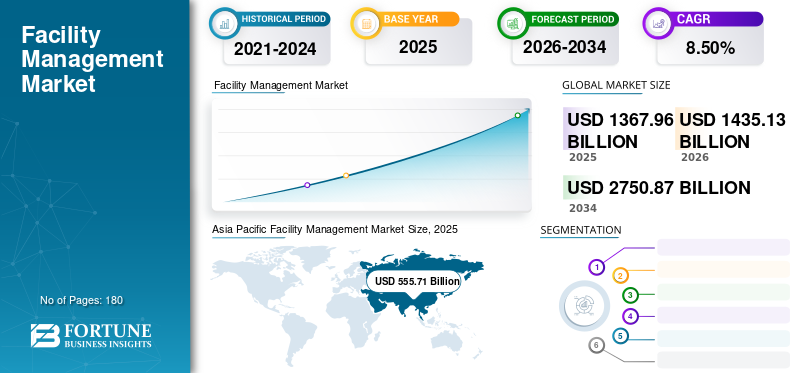Click the CAGR purple growth icon
Viewport: 800px width, 374px height.
(658, 23)
